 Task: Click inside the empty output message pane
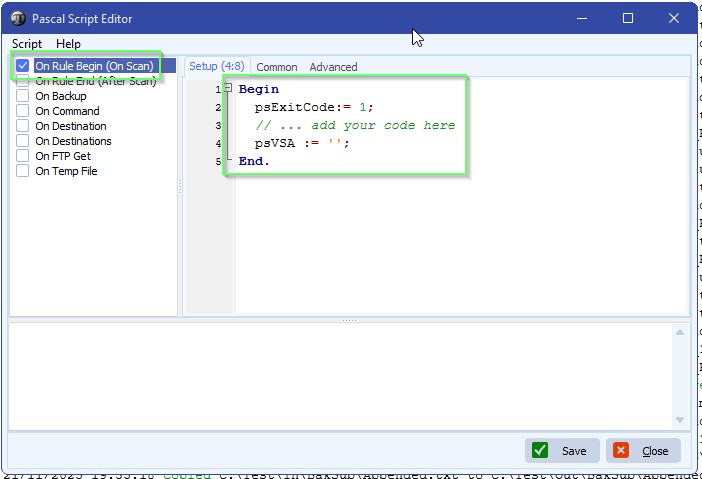coord(340,376)
